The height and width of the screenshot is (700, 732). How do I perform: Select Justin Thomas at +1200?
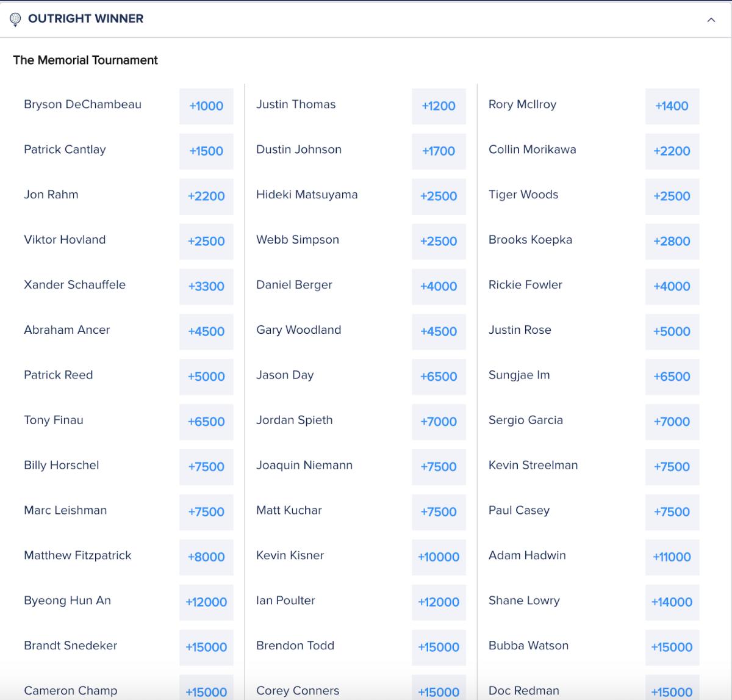coord(439,106)
